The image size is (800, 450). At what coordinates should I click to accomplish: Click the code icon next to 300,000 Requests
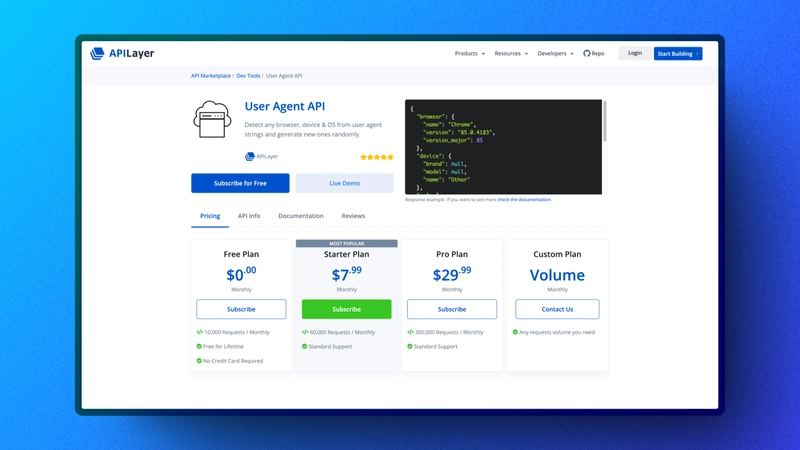click(x=410, y=332)
